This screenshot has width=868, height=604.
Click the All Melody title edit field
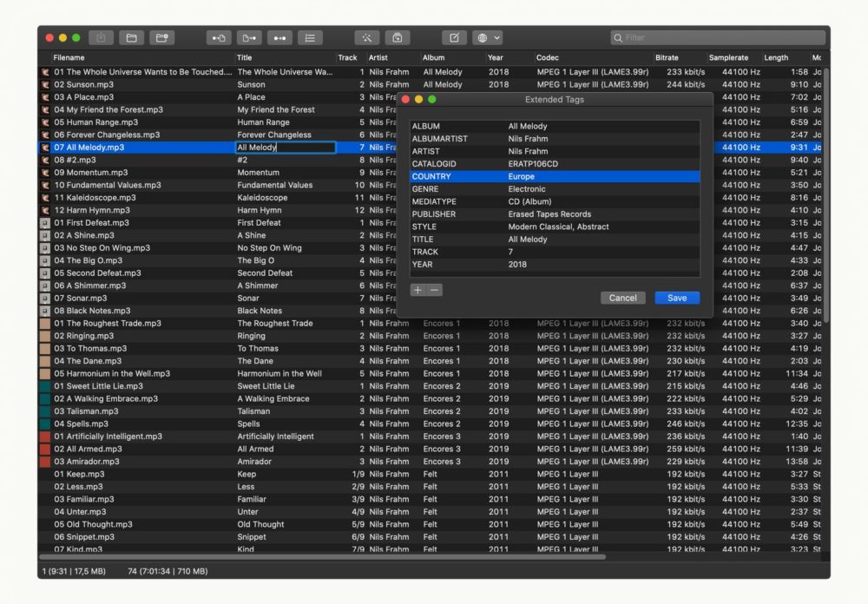click(x=286, y=148)
